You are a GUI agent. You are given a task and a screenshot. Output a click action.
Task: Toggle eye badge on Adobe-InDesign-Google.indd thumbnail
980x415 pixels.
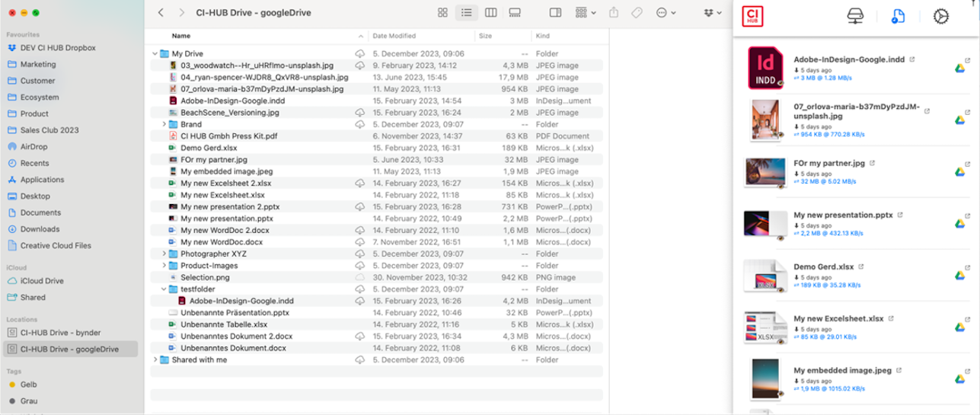(780, 85)
